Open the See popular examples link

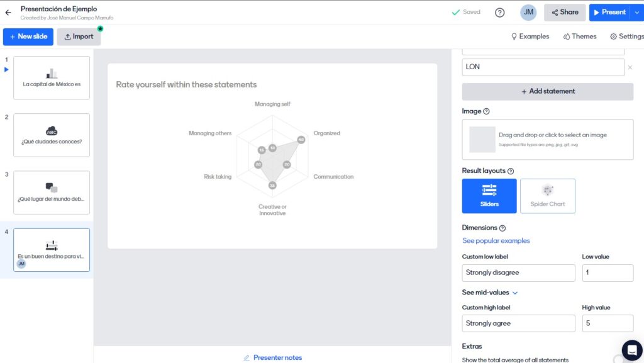pos(496,241)
